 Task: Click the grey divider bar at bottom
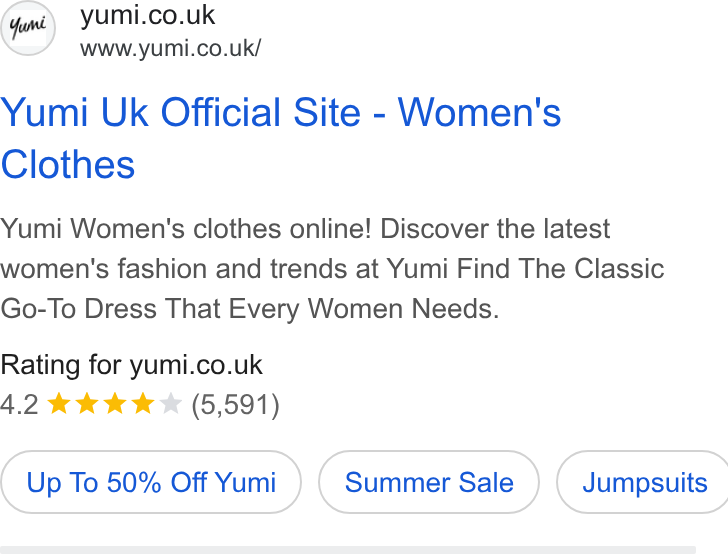click(348, 550)
